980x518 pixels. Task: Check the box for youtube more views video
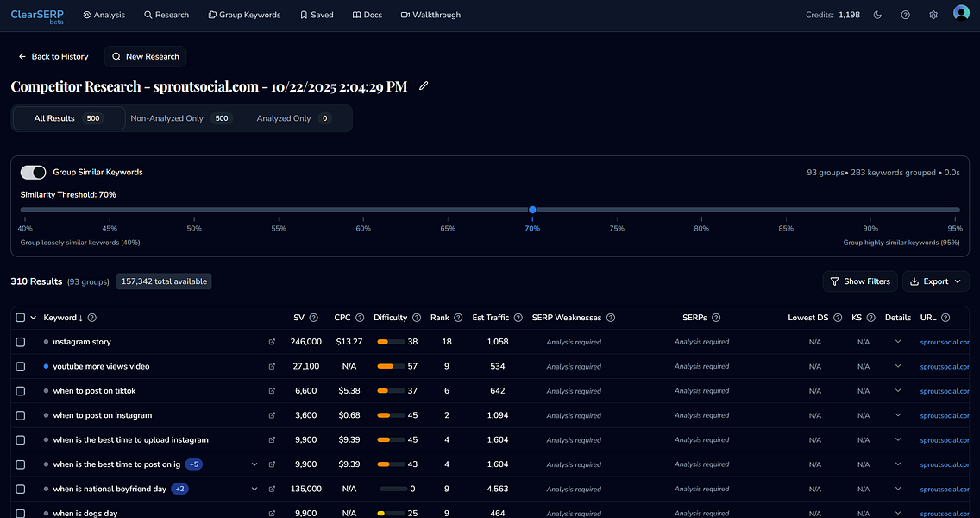click(20, 367)
